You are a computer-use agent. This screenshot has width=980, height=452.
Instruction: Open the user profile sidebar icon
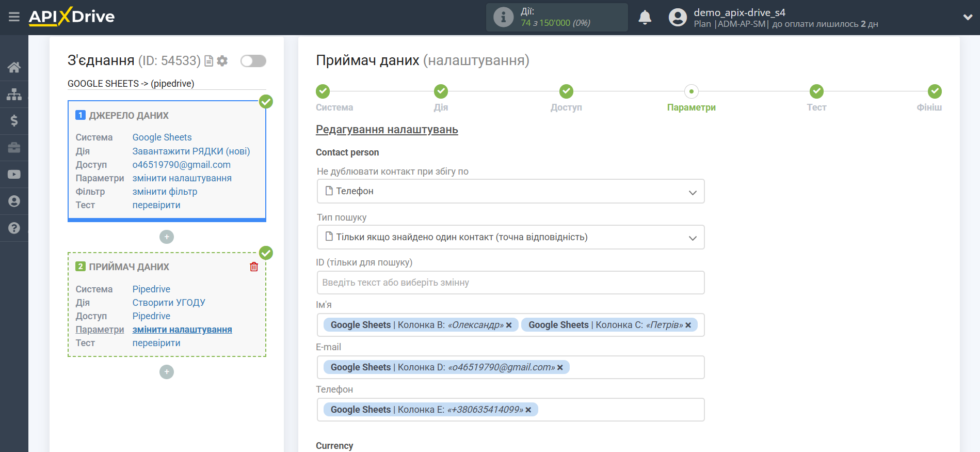14,201
